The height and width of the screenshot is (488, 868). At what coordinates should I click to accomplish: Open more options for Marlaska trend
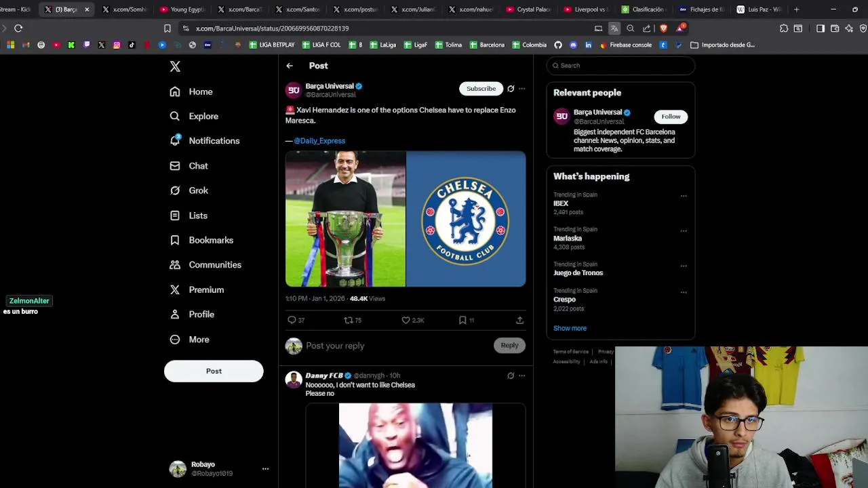pos(684,230)
